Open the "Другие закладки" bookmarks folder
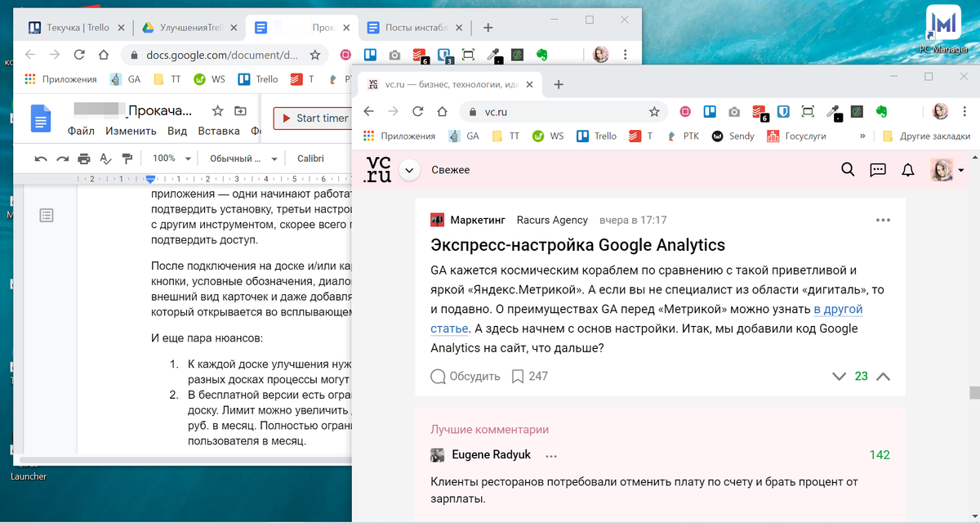The image size is (980, 523). click(x=926, y=136)
